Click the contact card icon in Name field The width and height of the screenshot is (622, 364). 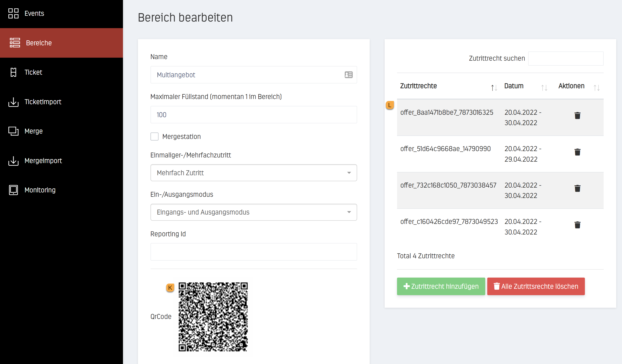[349, 75]
